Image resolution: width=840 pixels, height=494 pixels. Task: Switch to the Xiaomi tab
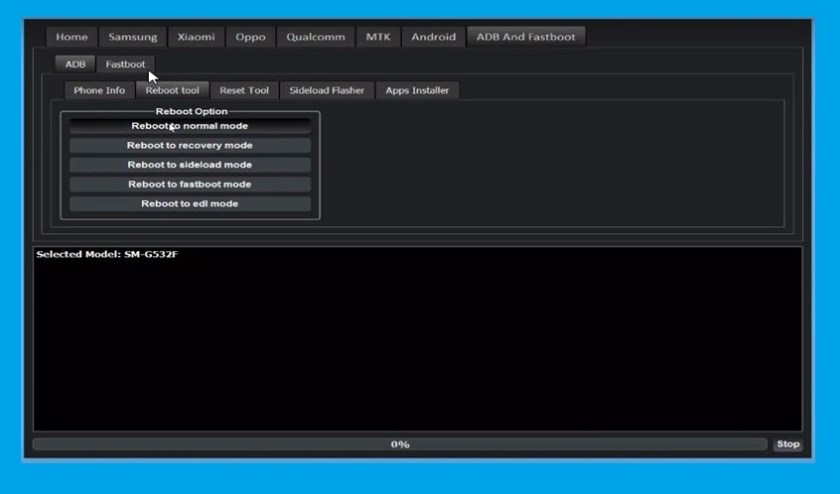(196, 37)
